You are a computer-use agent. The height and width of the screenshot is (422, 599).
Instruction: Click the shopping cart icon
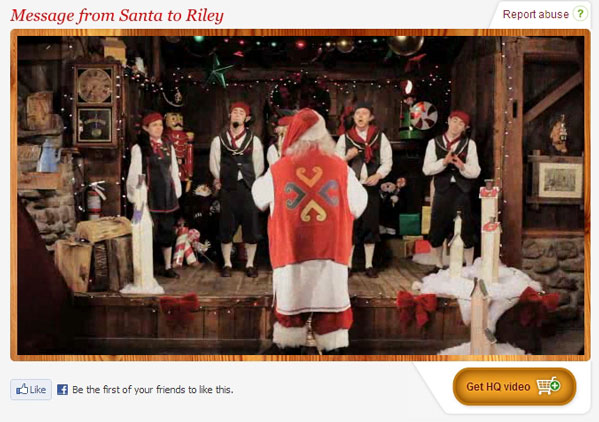[547, 386]
